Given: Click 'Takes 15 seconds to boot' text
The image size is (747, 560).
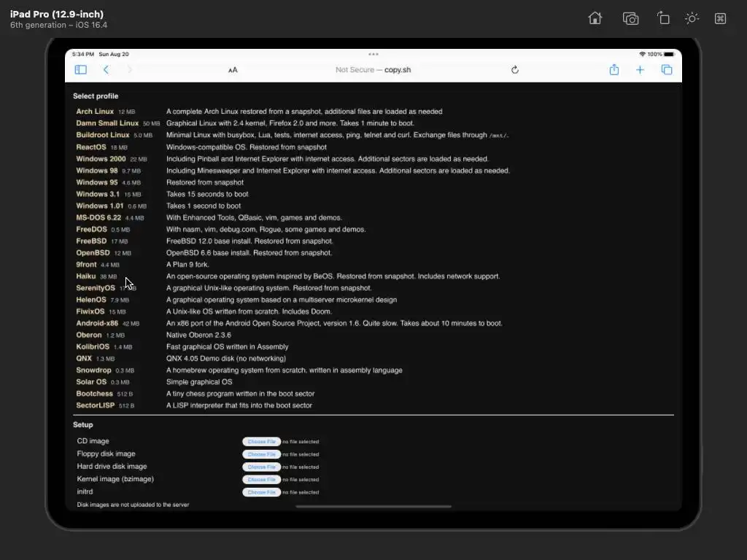Looking at the screenshot, I should pos(207,194).
